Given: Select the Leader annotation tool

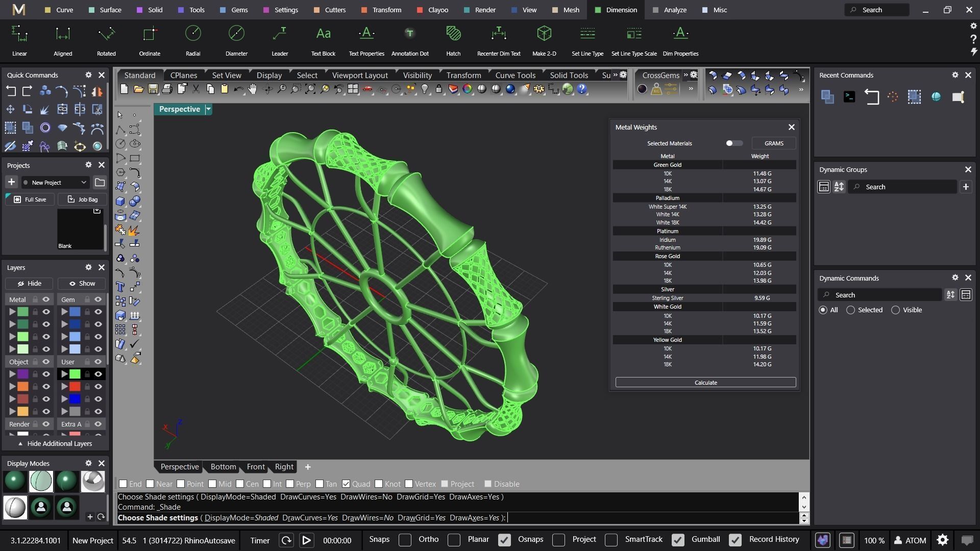Looking at the screenshot, I should pos(280,40).
